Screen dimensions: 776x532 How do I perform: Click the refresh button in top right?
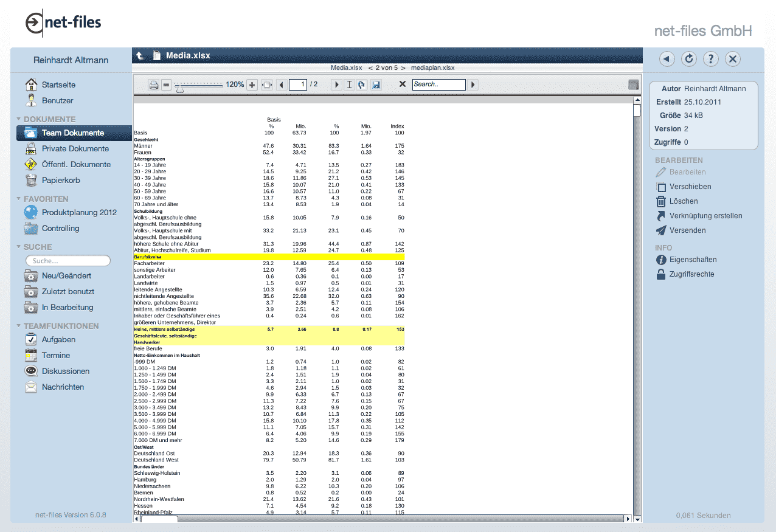(x=689, y=59)
